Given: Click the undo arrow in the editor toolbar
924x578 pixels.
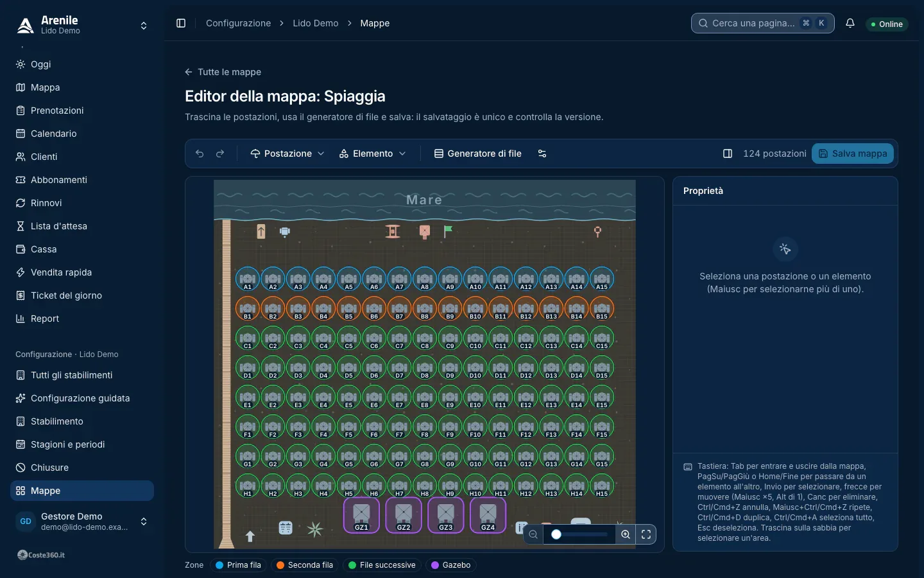Looking at the screenshot, I should pyautogui.click(x=200, y=153).
